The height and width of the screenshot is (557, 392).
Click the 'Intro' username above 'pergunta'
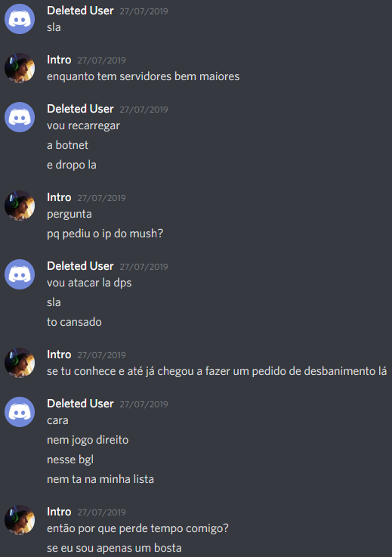click(59, 197)
